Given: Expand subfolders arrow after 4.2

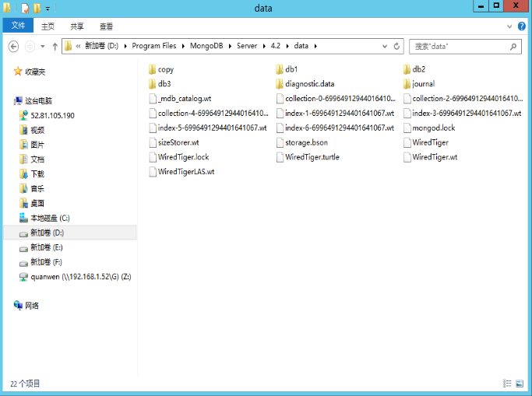Looking at the screenshot, I should [x=287, y=46].
